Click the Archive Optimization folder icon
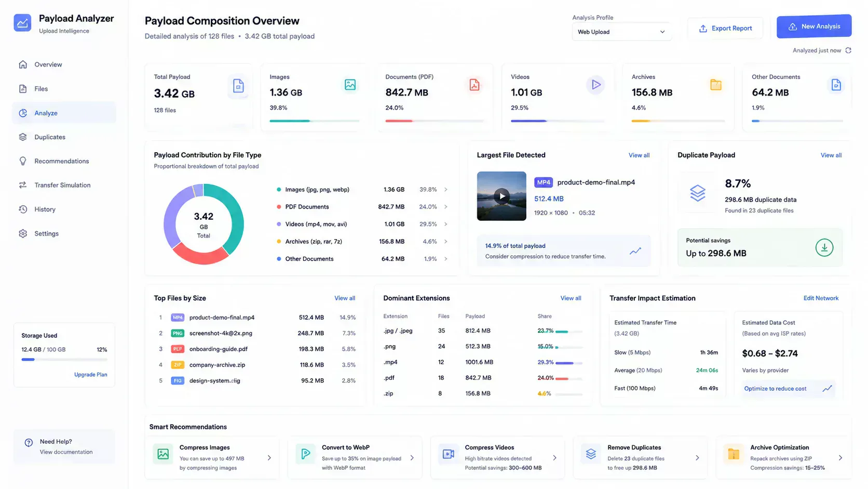Viewport: 868px width, 489px height. click(734, 454)
